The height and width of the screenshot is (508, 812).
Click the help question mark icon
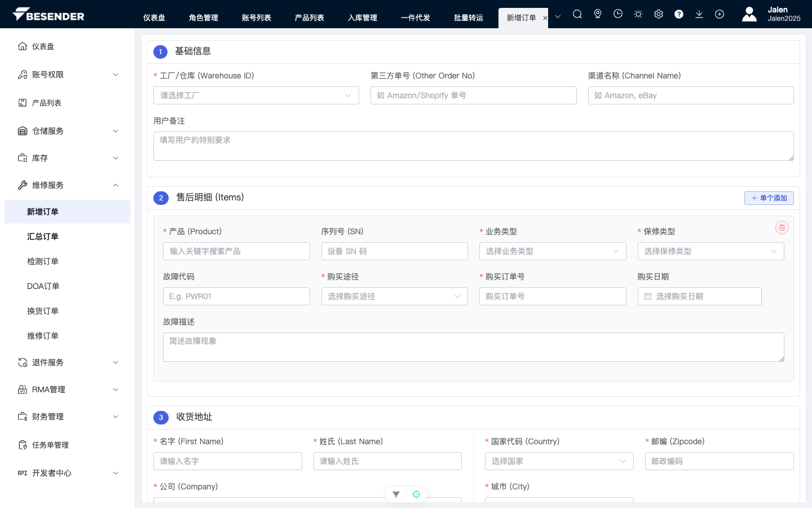[x=679, y=14]
